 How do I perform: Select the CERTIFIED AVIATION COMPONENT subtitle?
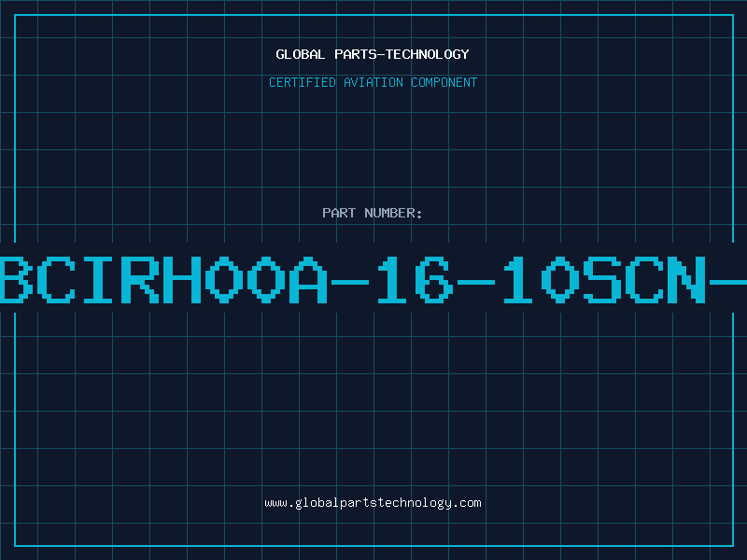(373, 82)
